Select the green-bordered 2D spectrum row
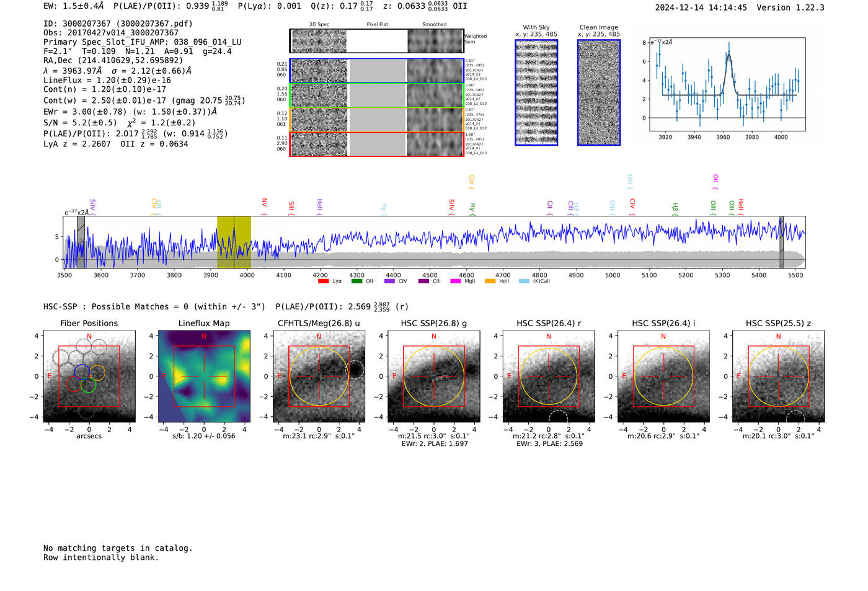 [376, 95]
